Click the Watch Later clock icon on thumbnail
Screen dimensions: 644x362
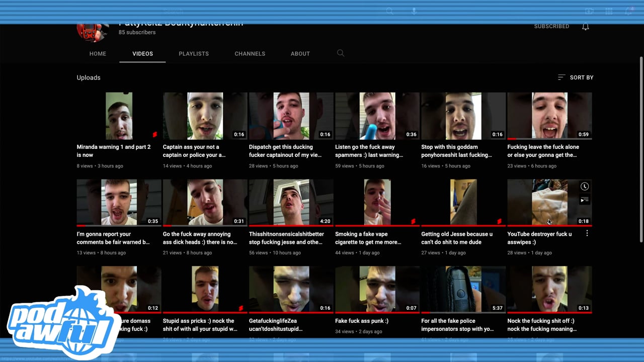coord(584,187)
